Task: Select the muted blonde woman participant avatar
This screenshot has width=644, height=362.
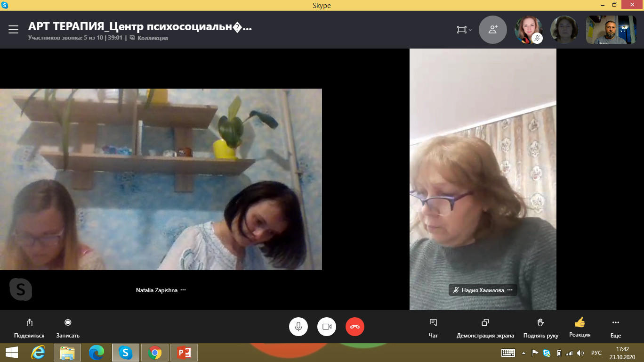Action: (x=529, y=30)
